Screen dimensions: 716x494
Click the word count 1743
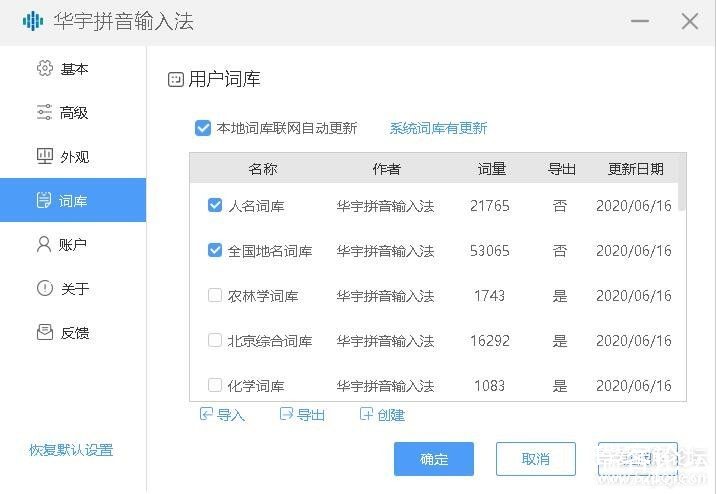coord(490,296)
